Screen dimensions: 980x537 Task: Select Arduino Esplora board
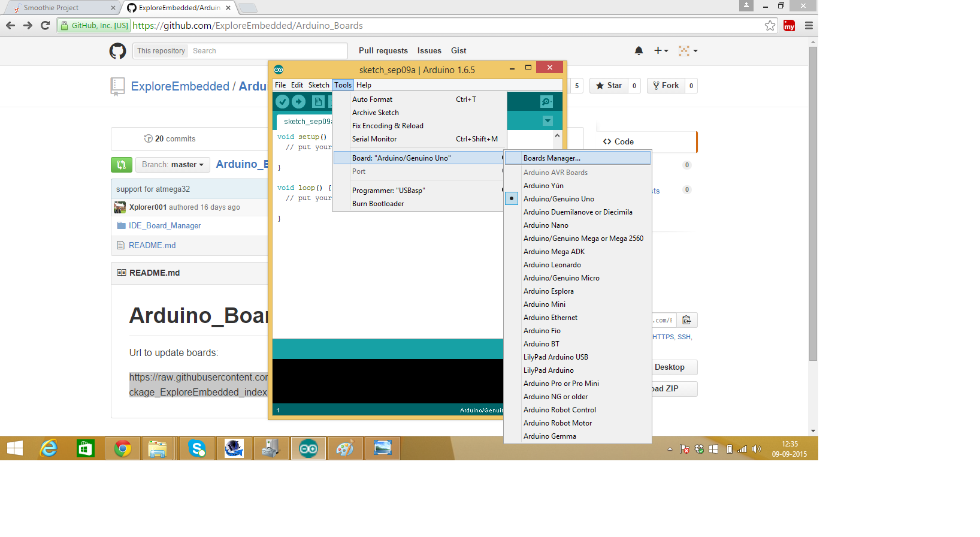click(x=549, y=291)
